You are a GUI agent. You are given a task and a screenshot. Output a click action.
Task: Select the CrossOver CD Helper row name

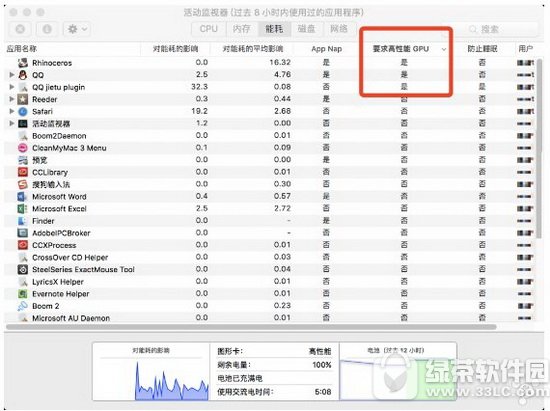[x=70, y=257]
